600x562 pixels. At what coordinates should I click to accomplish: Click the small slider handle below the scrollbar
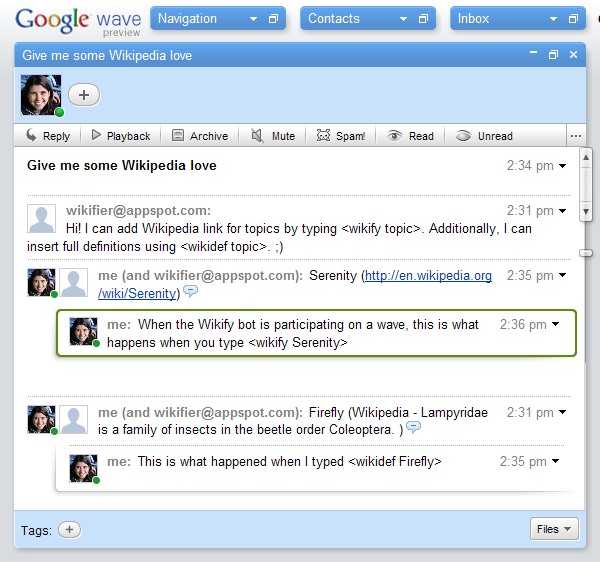click(586, 253)
